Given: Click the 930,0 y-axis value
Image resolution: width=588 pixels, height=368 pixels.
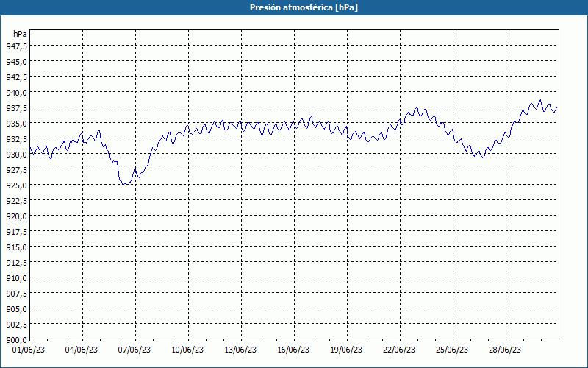Looking at the screenshot, I should (16, 154).
